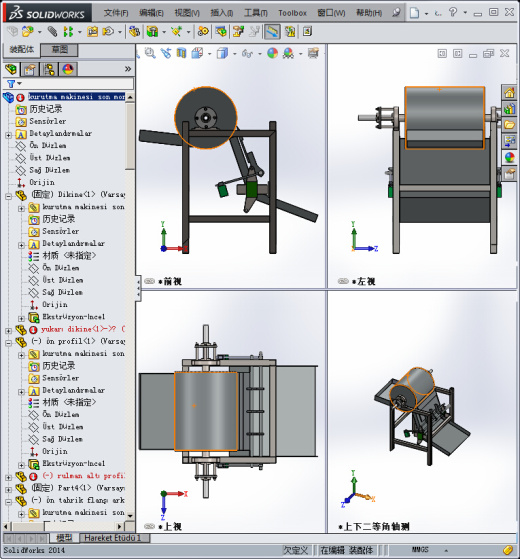Switch to the Hareket Etüdü 1 tab

click(x=112, y=538)
